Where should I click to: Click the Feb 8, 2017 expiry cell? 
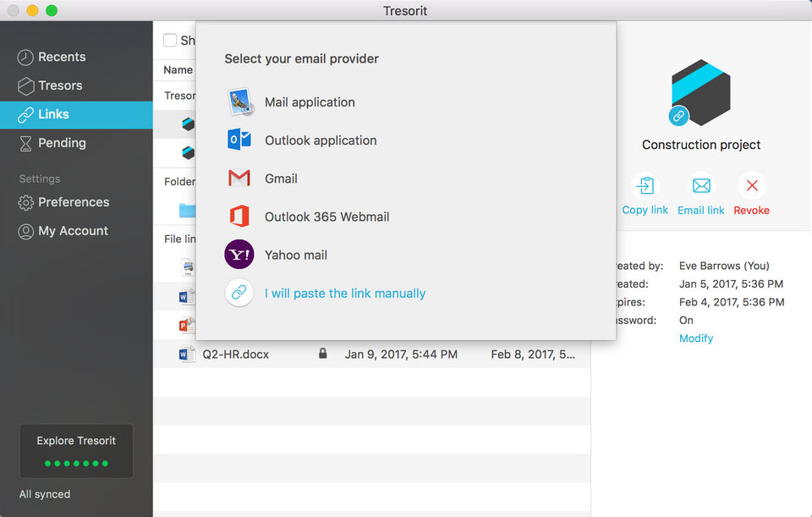(533, 355)
